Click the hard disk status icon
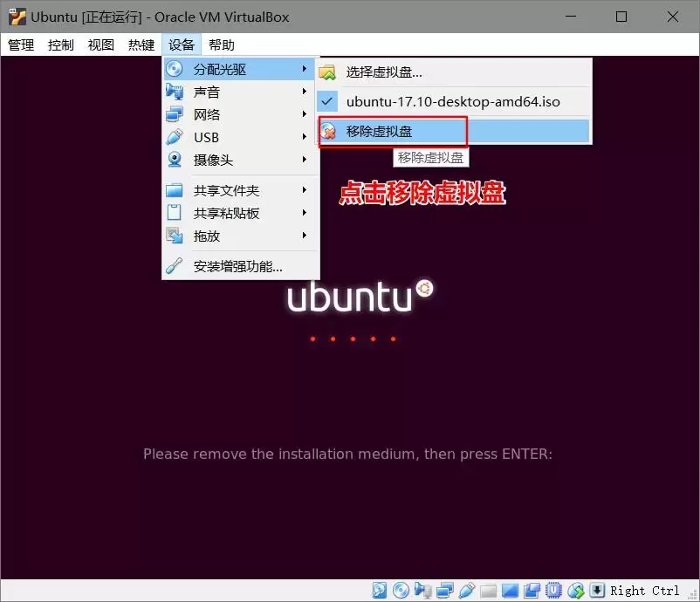Viewport: 700px width, 602px height. (379, 589)
